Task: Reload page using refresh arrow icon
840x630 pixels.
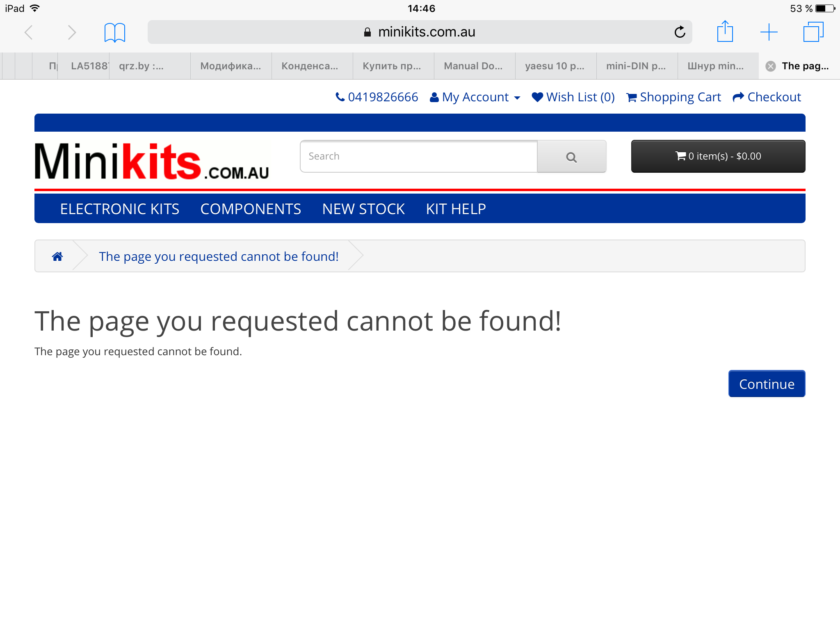Action: coord(680,32)
